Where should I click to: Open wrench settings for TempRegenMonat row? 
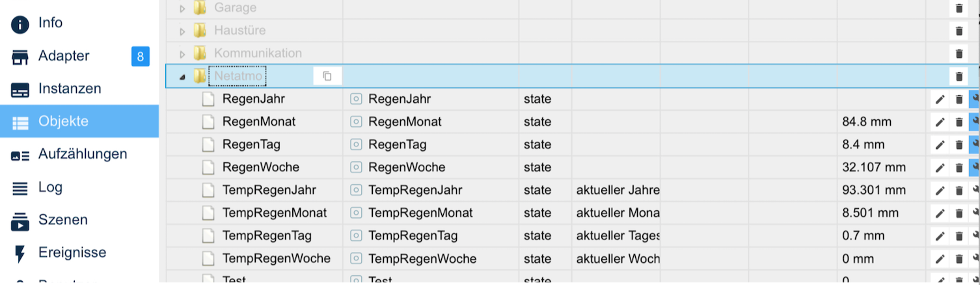[975, 213]
